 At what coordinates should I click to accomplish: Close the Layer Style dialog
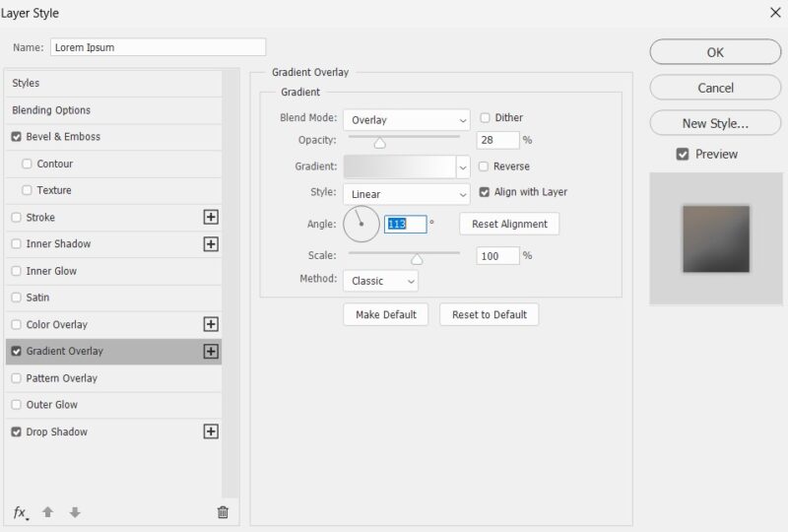click(775, 13)
